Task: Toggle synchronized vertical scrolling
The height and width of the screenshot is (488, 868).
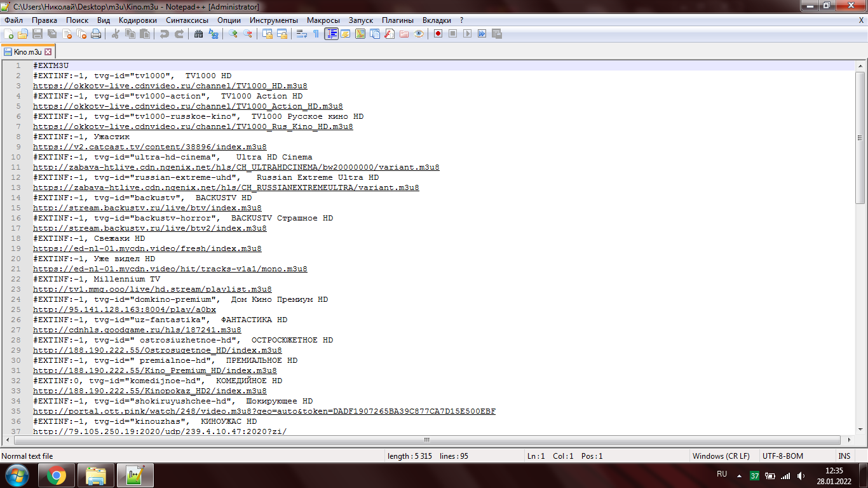Action: [268, 34]
